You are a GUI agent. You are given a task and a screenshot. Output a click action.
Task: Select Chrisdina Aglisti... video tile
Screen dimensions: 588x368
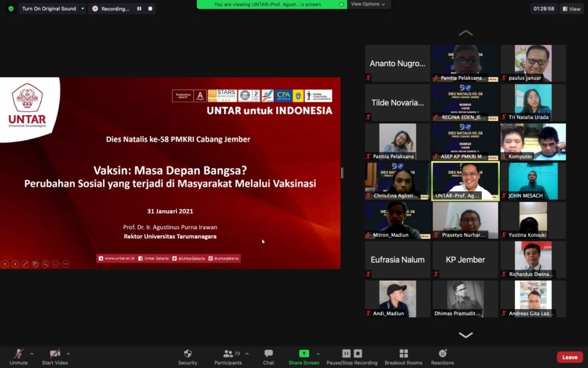pos(397,181)
